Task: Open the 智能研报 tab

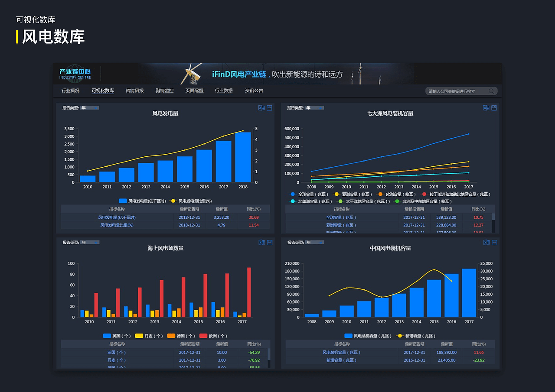Action: click(134, 91)
